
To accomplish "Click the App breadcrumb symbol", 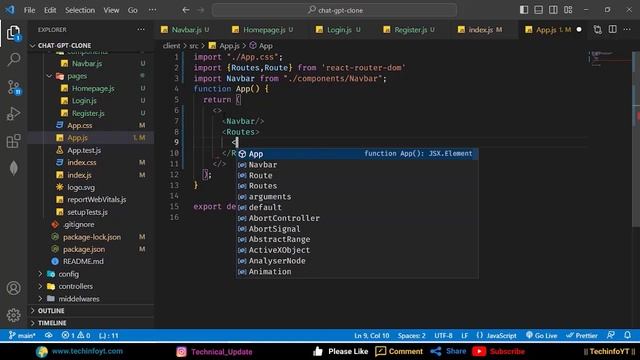I will point(261,46).
